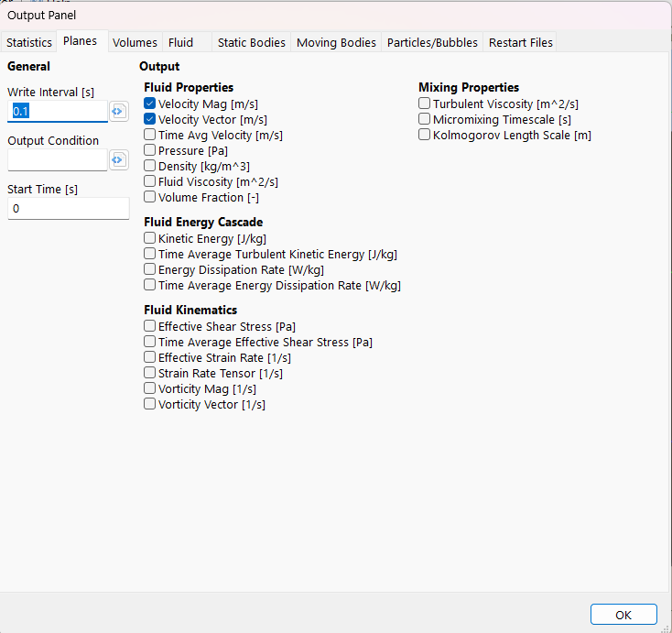Open the Volumes tab
The width and height of the screenshot is (672, 633).
(135, 43)
